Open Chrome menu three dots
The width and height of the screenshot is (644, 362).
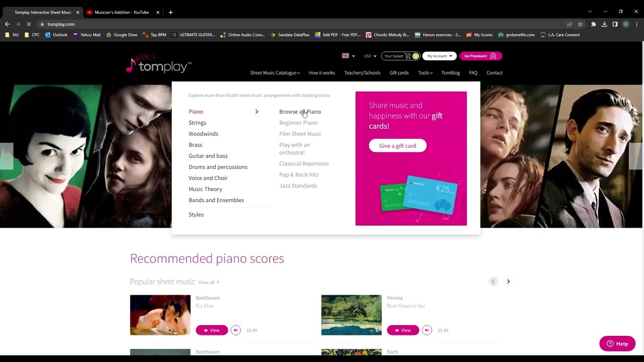[x=636, y=24]
